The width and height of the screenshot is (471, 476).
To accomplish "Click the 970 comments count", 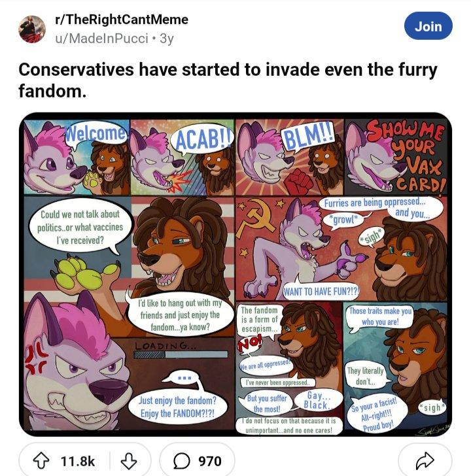I will 209,461.
